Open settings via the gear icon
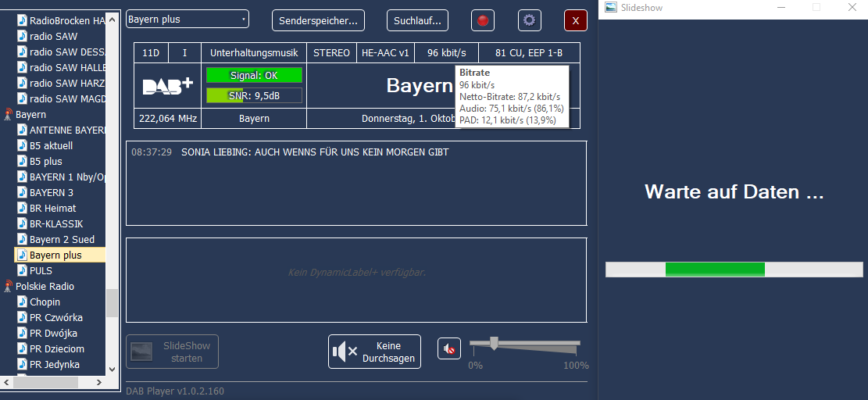This screenshot has width=868, height=400. 530,20
